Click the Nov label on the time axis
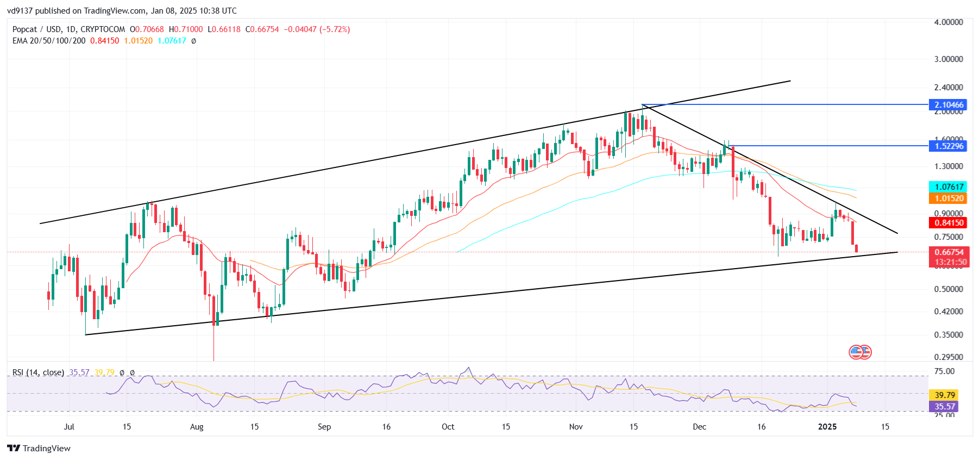The height and width of the screenshot is (460, 980). pos(576,427)
